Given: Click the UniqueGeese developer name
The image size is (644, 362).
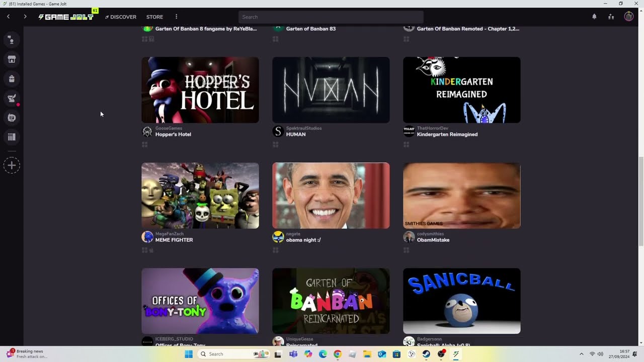Looking at the screenshot, I should click(x=299, y=339).
